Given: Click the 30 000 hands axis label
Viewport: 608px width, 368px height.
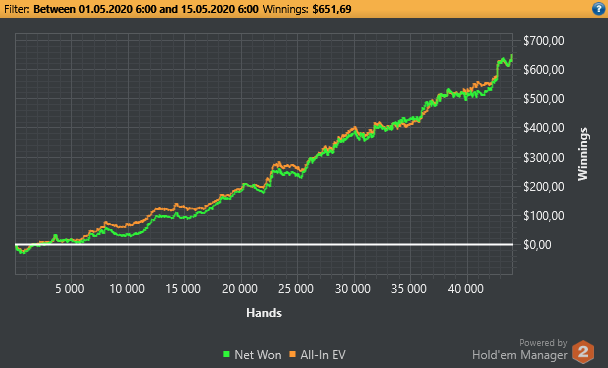Looking at the screenshot, I should [x=353, y=289].
